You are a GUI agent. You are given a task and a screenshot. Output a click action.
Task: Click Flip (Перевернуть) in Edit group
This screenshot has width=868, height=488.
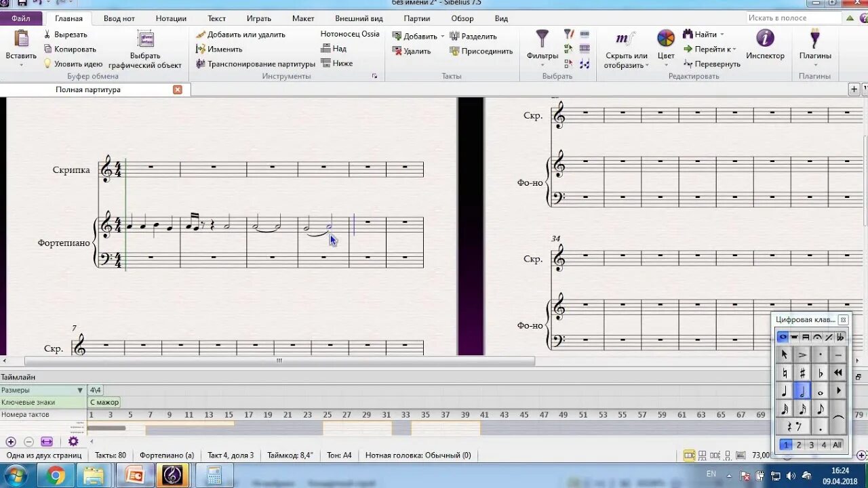pos(712,64)
